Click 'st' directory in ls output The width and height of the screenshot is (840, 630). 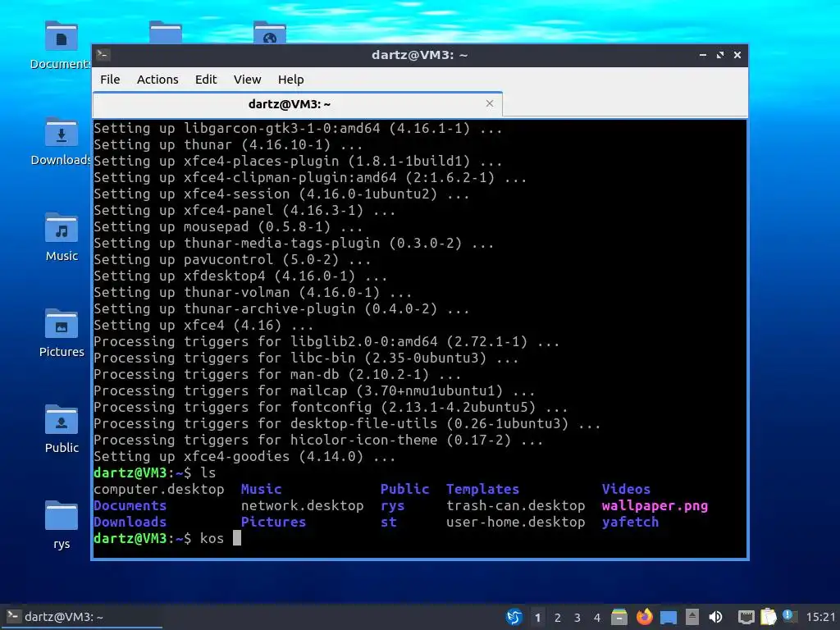388,522
